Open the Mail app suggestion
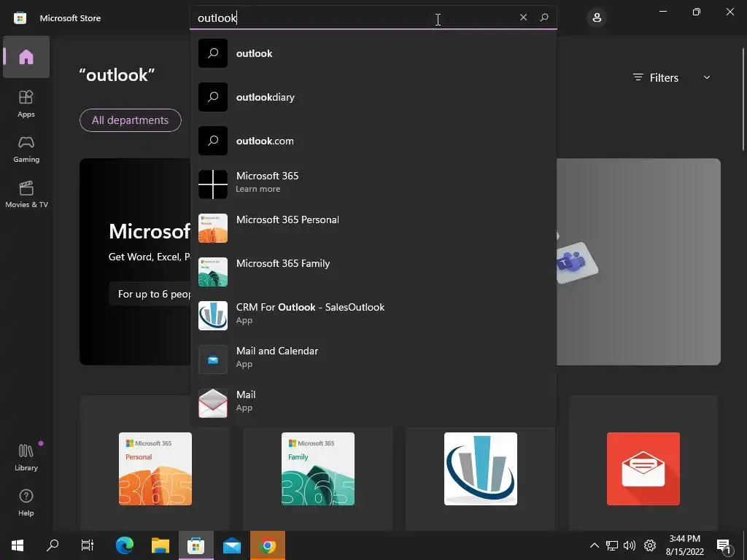The image size is (747, 560). pyautogui.click(x=373, y=403)
